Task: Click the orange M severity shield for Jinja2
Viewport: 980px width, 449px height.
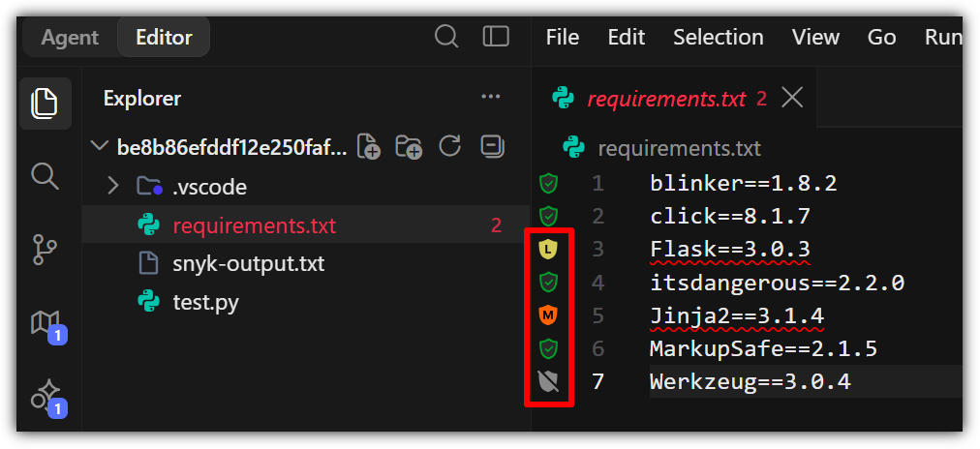Action: tap(548, 315)
